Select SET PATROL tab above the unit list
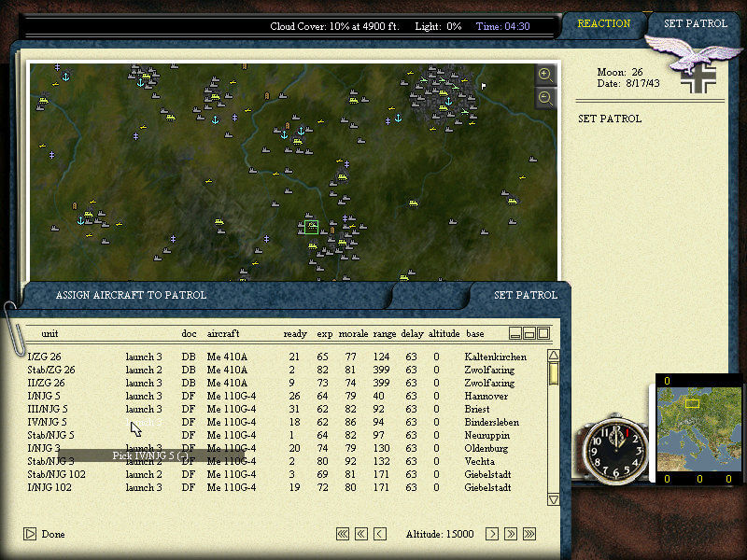Viewport: 747px width, 560px height. 526,295
